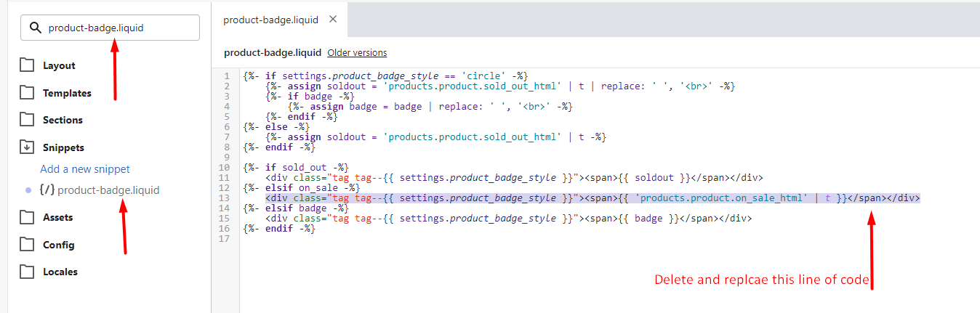The height and width of the screenshot is (313, 980).
Task: Click the 'if badge' code line
Action: (x=310, y=96)
